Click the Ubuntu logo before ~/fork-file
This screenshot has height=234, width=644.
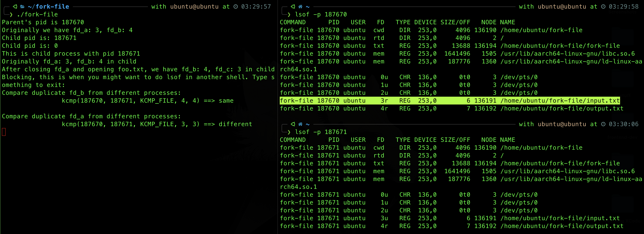[15, 7]
